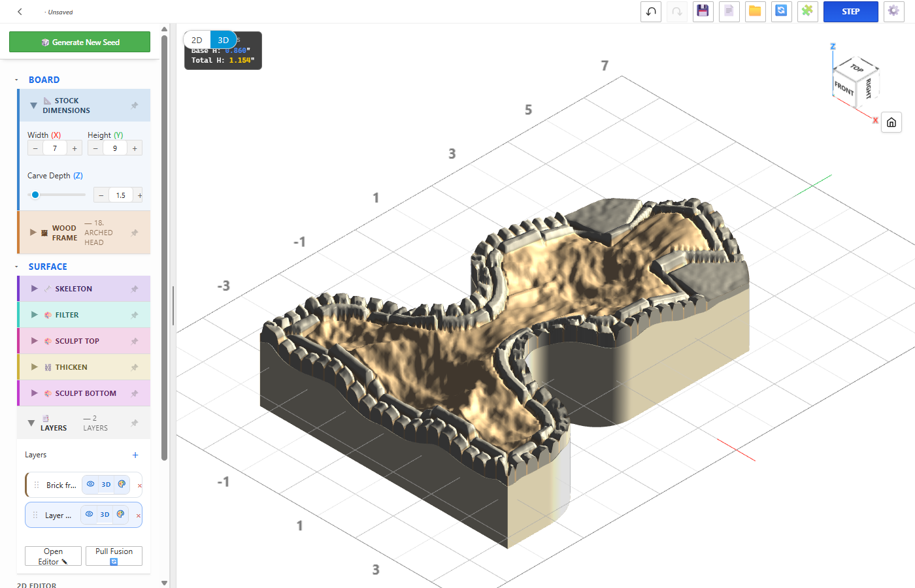The image size is (915, 588).
Task: Open settings with gear icon
Action: click(893, 11)
